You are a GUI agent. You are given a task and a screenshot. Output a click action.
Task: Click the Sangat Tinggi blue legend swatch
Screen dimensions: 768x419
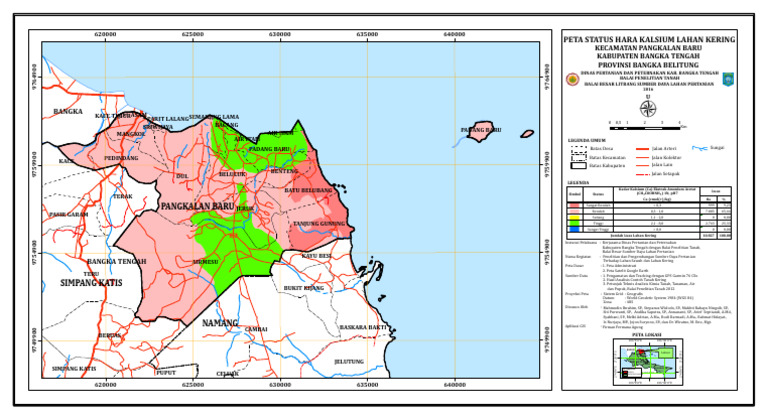(x=575, y=229)
